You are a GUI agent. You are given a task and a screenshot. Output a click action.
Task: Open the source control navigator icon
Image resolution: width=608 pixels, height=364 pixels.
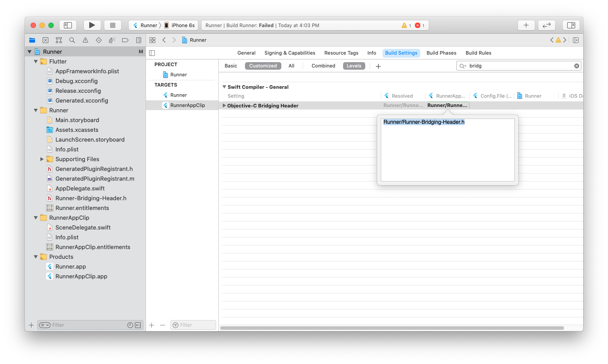[x=45, y=40]
